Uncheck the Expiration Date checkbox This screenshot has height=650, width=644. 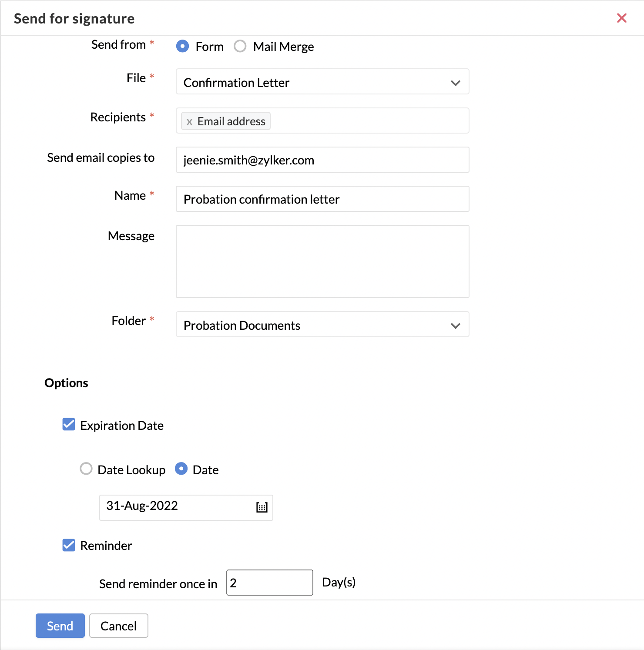pyautogui.click(x=69, y=424)
